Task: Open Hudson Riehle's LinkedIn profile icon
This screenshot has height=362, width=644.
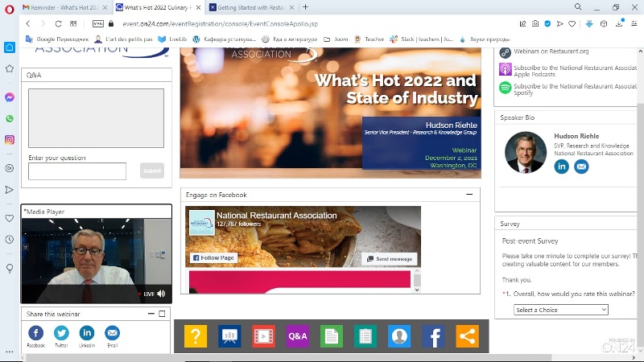Action: [x=561, y=167]
